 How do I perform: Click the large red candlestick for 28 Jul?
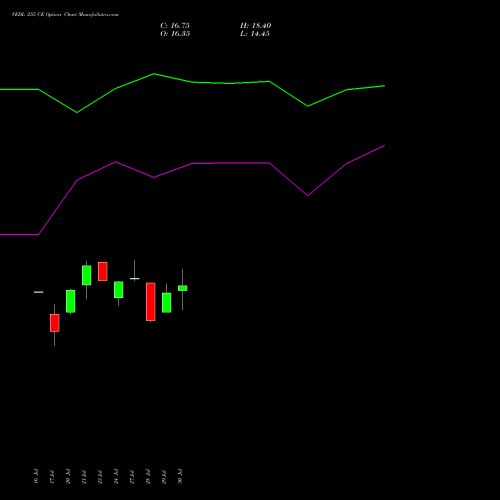tap(151, 302)
